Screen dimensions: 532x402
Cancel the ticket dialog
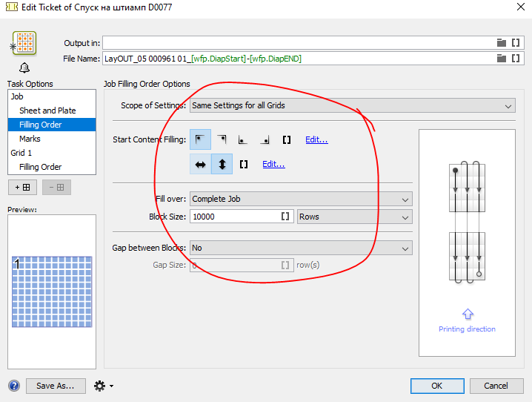point(496,386)
